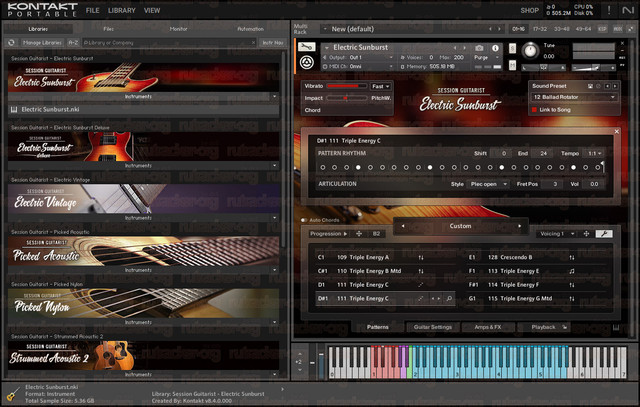Toggle the KSP multi script button
The width and height of the screenshot is (640, 407).
pyautogui.click(x=602, y=29)
